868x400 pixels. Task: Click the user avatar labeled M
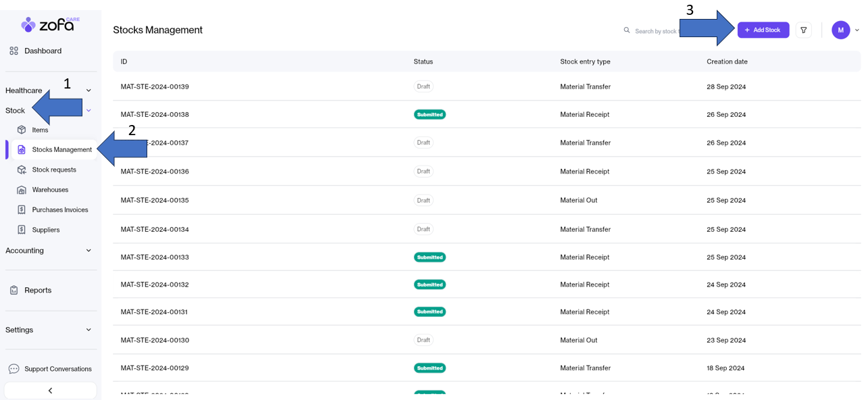pyautogui.click(x=840, y=30)
